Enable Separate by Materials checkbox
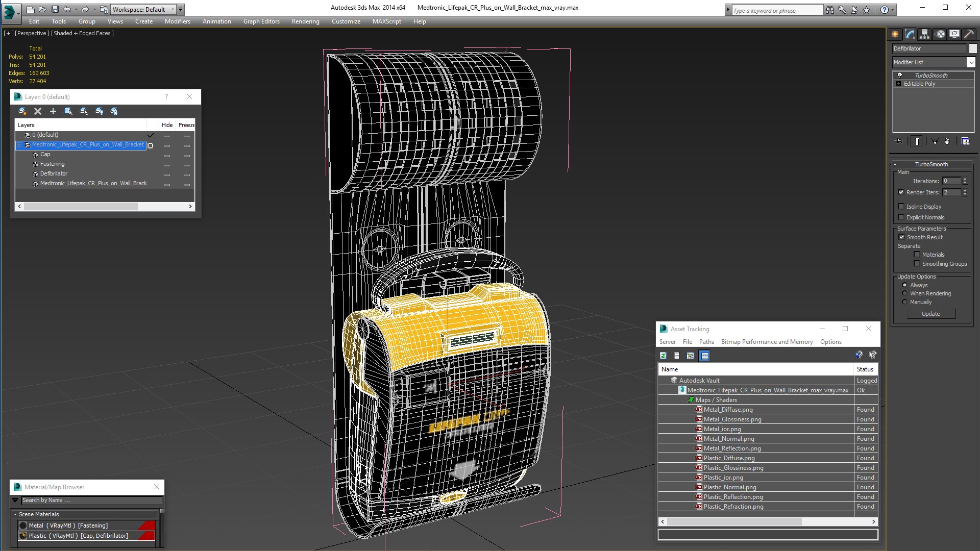Viewport: 980px width, 551px height. tap(917, 255)
